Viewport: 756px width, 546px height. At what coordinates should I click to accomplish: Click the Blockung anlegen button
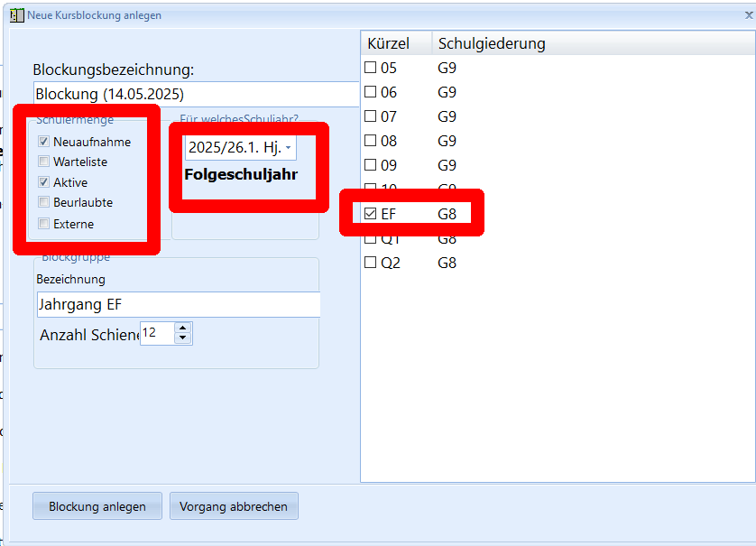pos(97,506)
